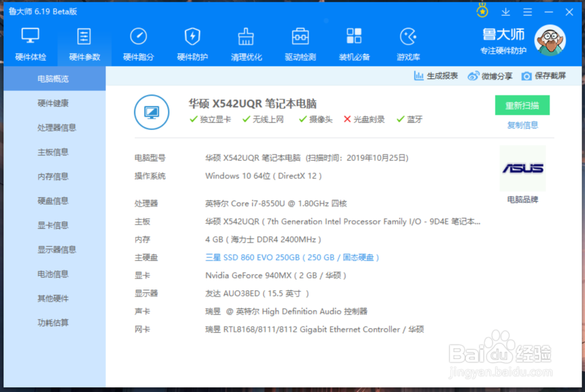This screenshot has width=585, height=392.
Task: Click the round computer monitor icon
Action: click(x=152, y=112)
